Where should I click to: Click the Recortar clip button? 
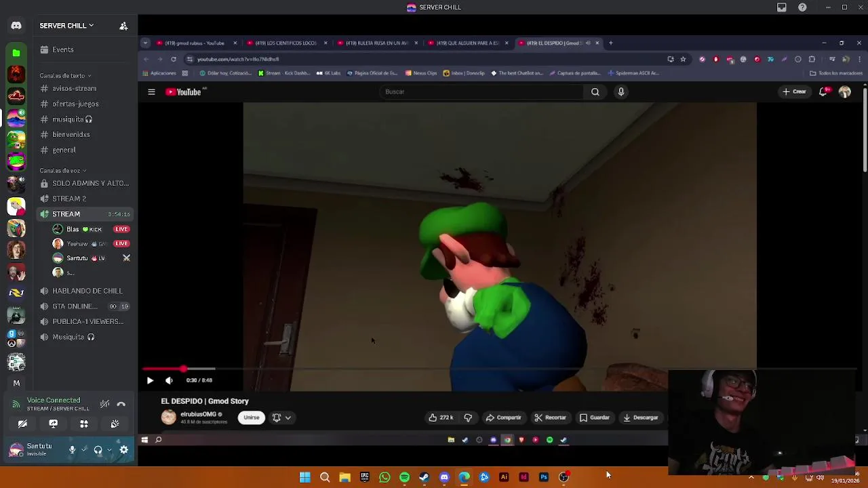(x=550, y=418)
